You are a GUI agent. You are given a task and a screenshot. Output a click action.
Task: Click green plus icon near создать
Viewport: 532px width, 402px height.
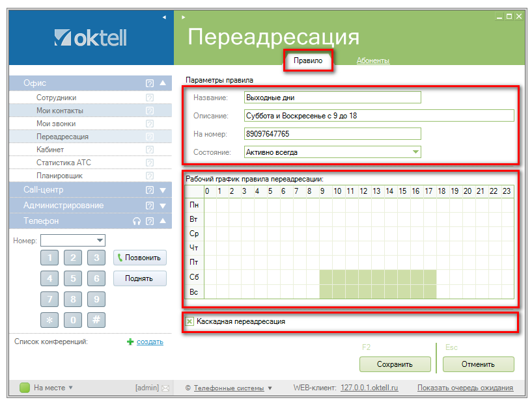coord(130,342)
